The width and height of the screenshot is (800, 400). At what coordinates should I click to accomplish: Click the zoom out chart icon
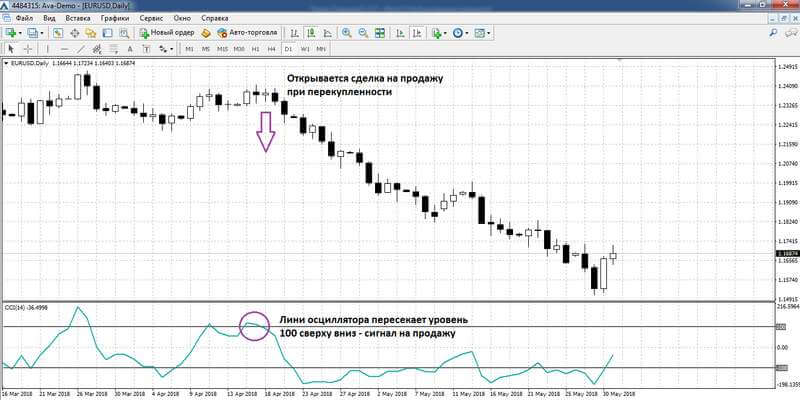pyautogui.click(x=362, y=33)
